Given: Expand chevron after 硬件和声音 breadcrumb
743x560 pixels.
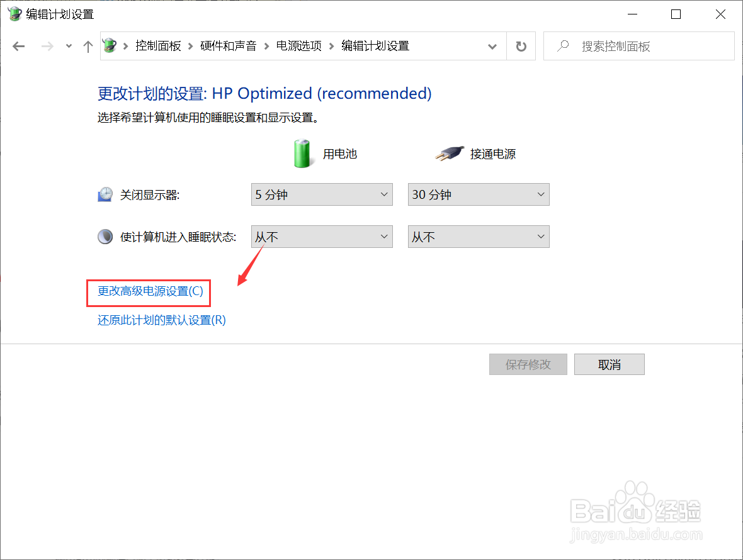Looking at the screenshot, I should pyautogui.click(x=266, y=47).
